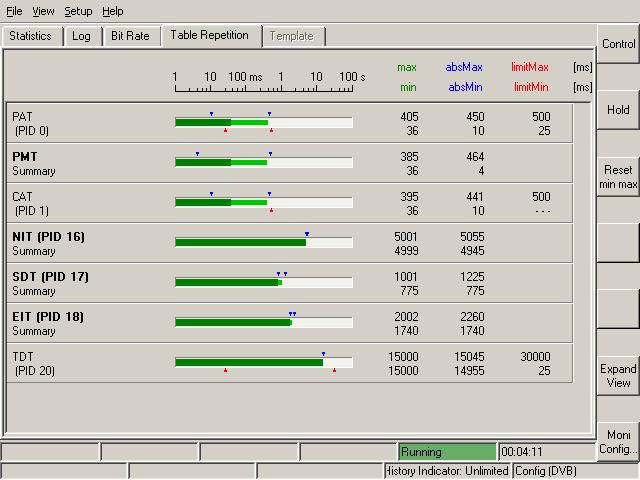The height and width of the screenshot is (480, 640).
Task: Switch to the Statistics tab
Action: tap(31, 36)
